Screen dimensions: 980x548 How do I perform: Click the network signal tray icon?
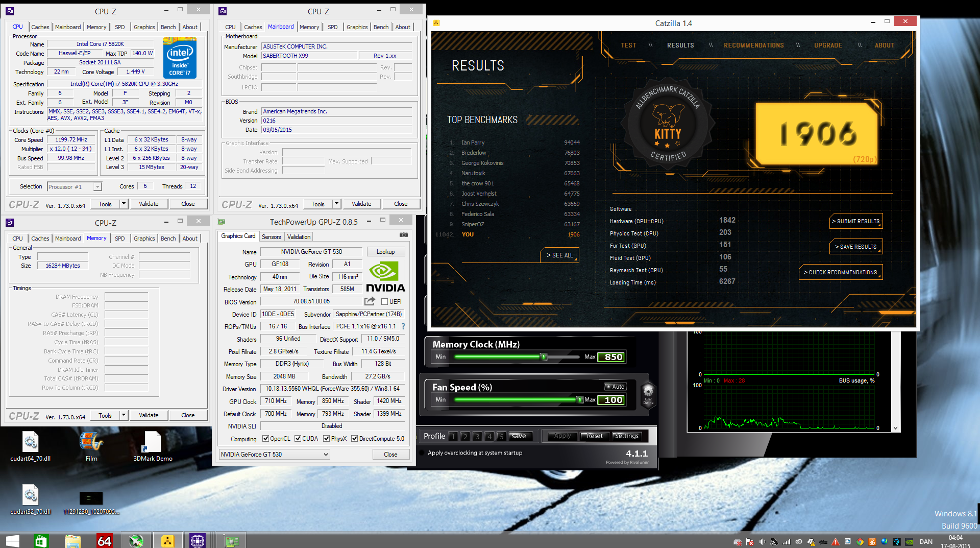pyautogui.click(x=787, y=542)
